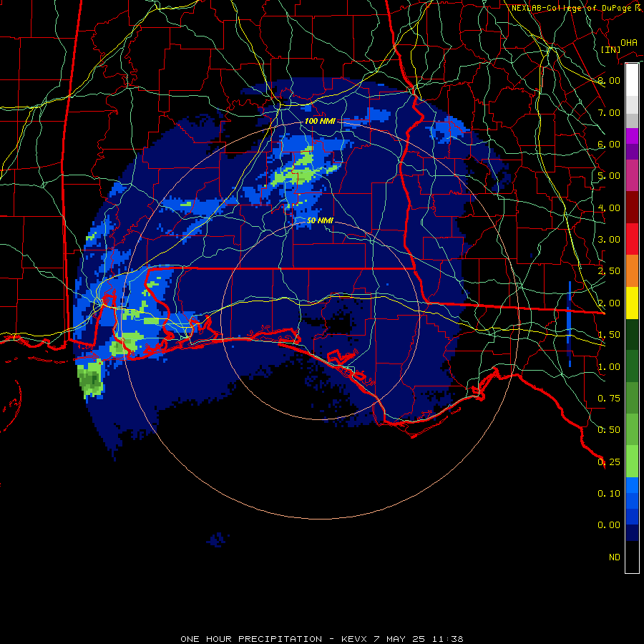The image size is (644, 644).
Task: Select the 1.50 legend label
Action: click(609, 335)
